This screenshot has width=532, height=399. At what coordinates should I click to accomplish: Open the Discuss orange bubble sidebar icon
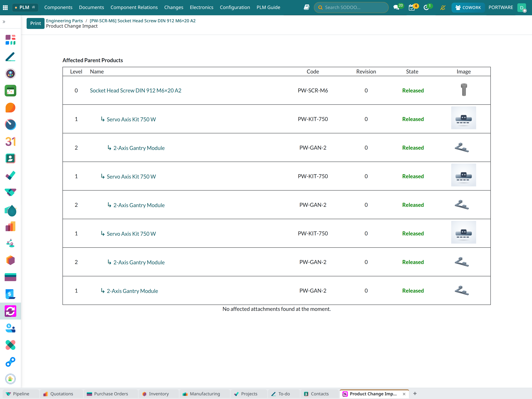10,108
